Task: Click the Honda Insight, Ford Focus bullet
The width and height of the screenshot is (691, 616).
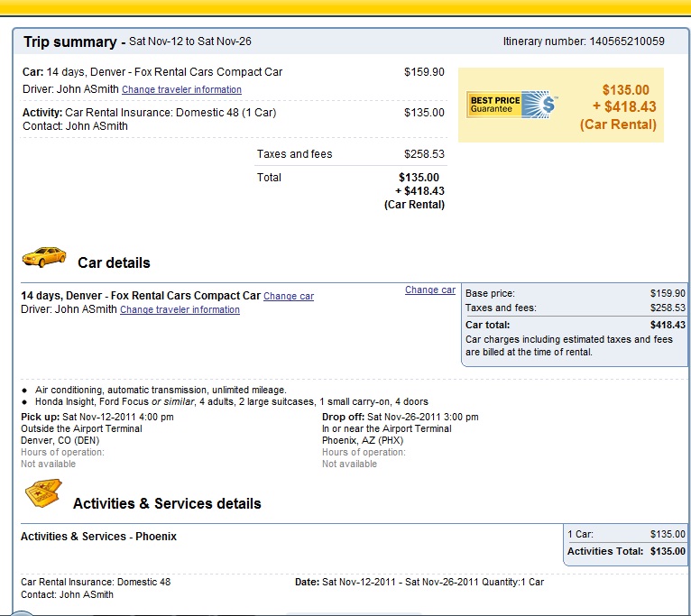Action: pos(232,402)
